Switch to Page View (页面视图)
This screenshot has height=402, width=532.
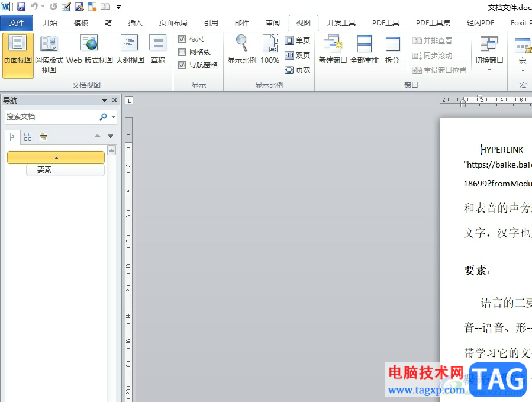(x=18, y=55)
